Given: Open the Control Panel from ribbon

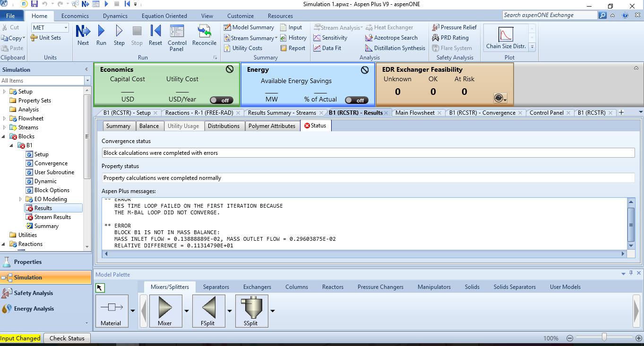Looking at the screenshot, I should click(x=177, y=38).
